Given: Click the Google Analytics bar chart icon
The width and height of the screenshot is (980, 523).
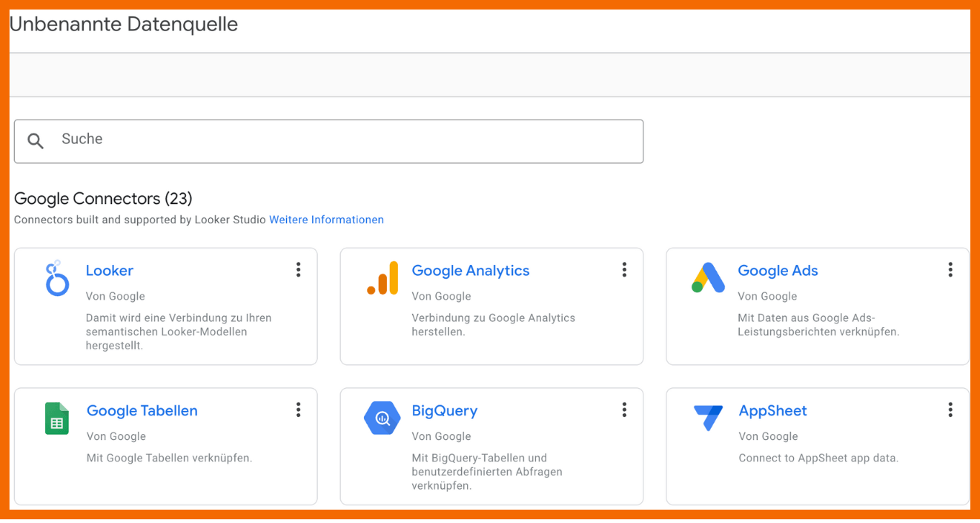Looking at the screenshot, I should [383, 279].
